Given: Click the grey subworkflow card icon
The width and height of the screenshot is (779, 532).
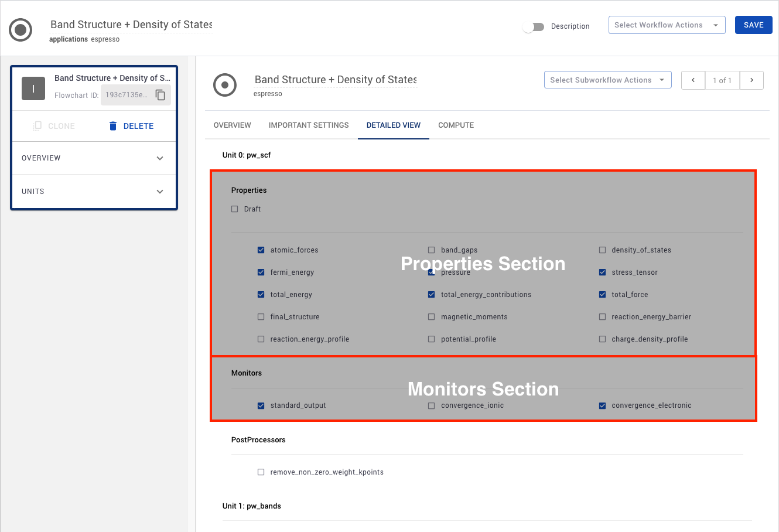Looking at the screenshot, I should 33,88.
